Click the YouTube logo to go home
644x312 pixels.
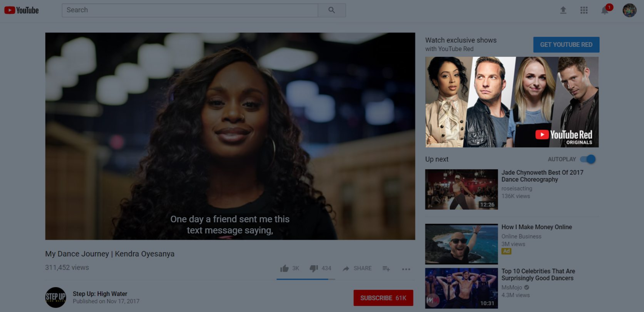[x=21, y=10]
